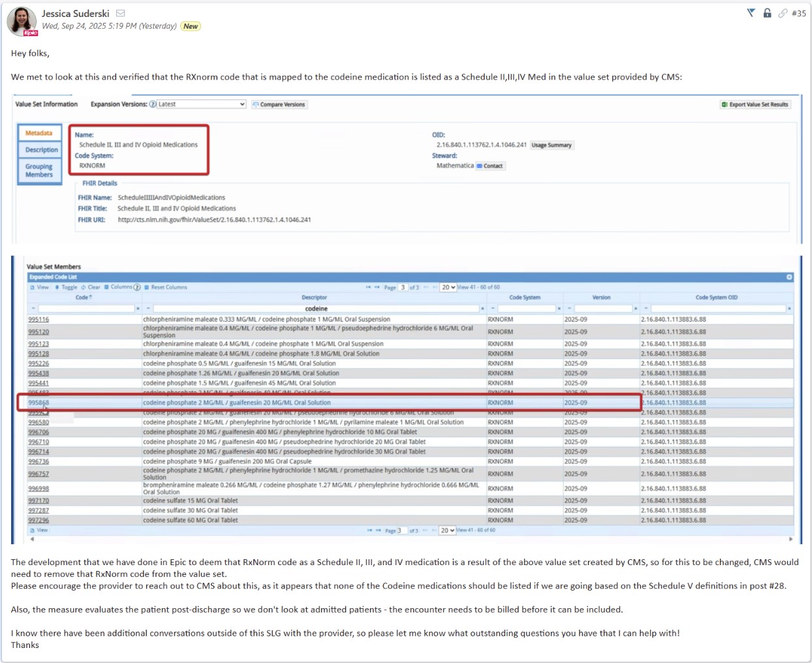Select the Grouping Members tab
812x663 pixels.
(x=39, y=171)
